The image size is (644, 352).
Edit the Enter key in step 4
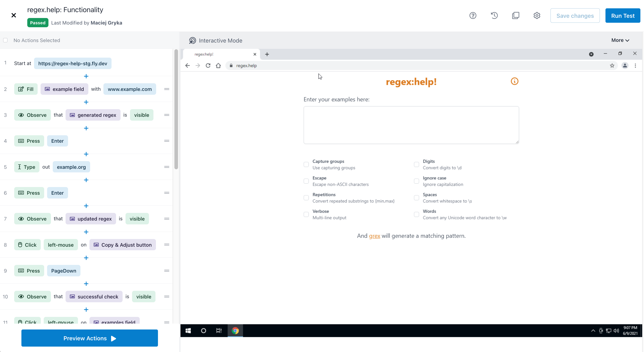57,141
